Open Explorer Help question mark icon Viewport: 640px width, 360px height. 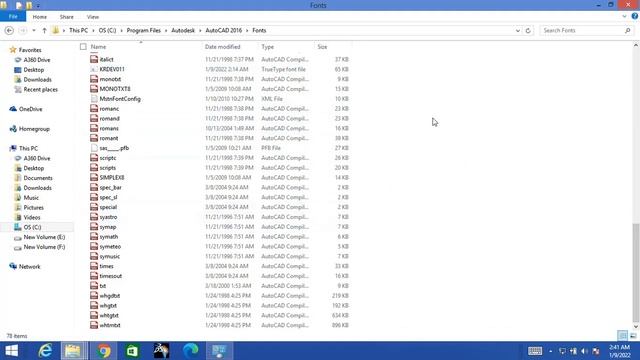[x=635, y=16]
